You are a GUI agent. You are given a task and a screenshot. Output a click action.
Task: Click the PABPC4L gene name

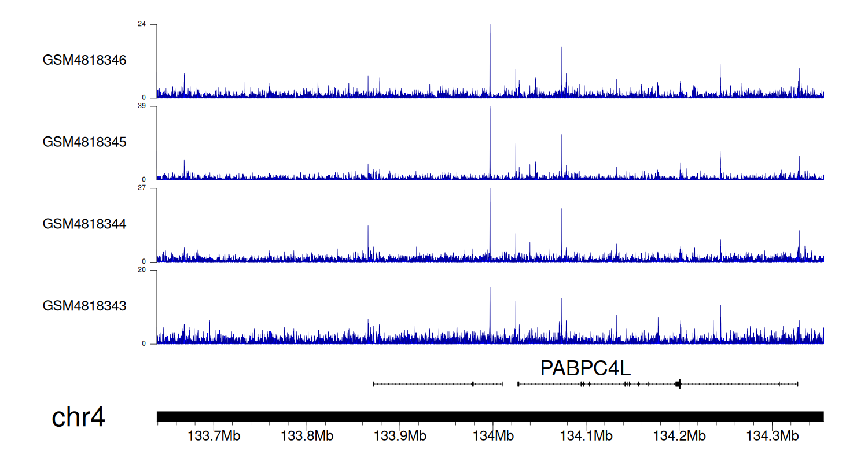coord(585,368)
